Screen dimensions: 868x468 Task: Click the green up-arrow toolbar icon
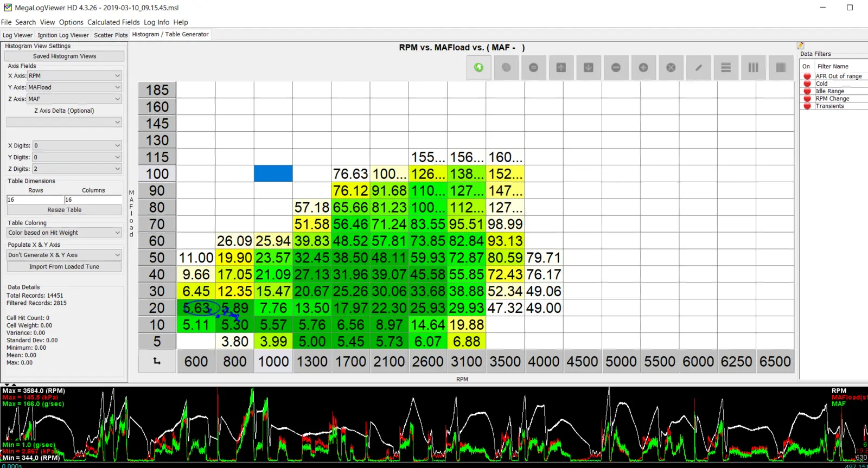[478, 67]
